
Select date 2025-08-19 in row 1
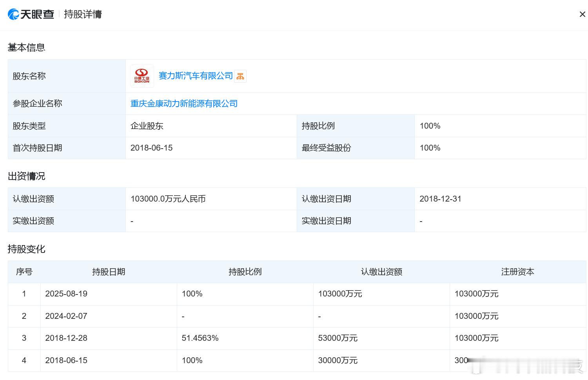click(66, 294)
